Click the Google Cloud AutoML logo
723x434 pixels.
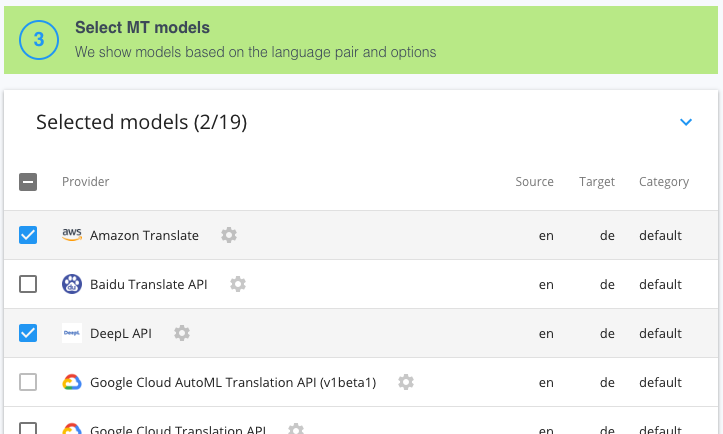72,382
